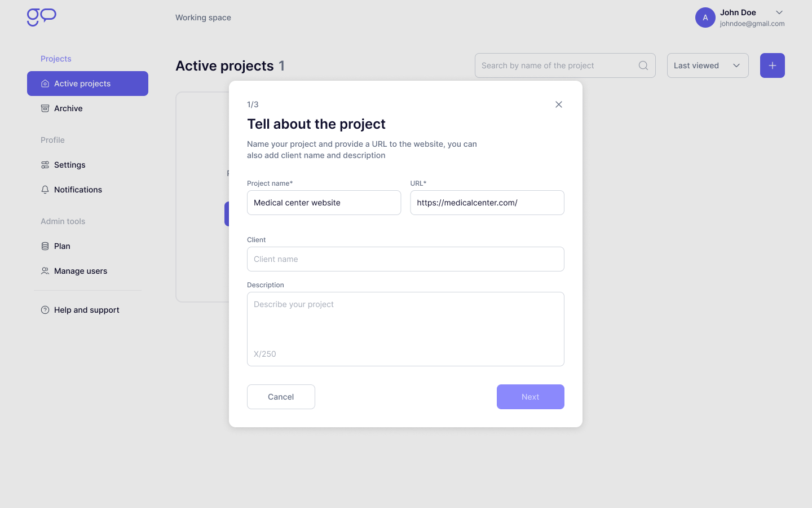
Task: Click the magnifier icon in search box
Action: [x=643, y=65]
